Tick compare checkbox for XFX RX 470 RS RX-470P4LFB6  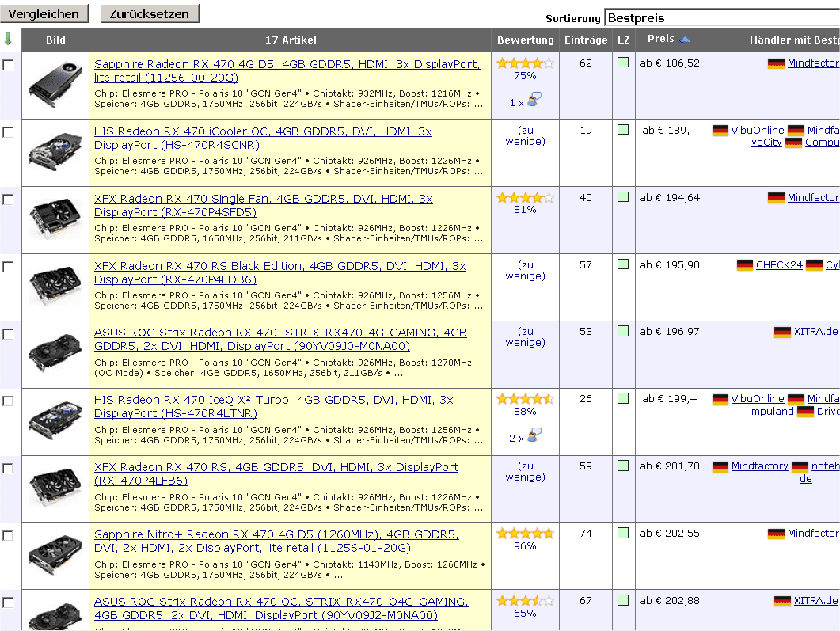[x=8, y=468]
